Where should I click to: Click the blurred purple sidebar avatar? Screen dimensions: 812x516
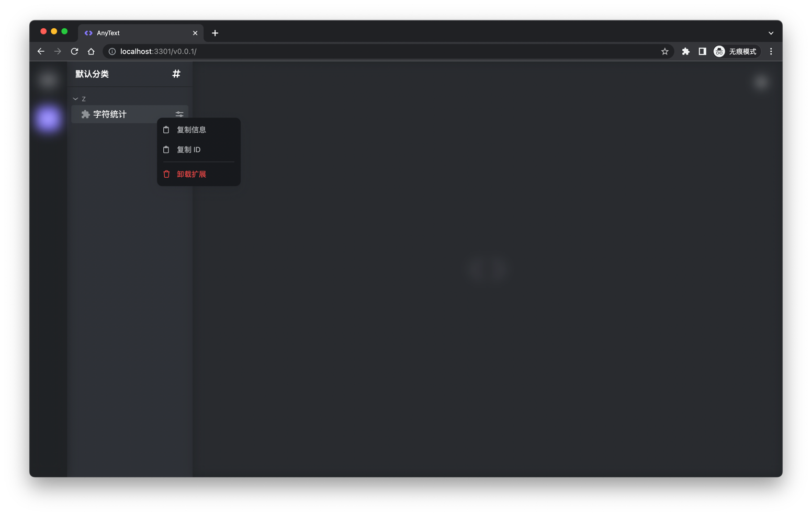click(x=48, y=118)
